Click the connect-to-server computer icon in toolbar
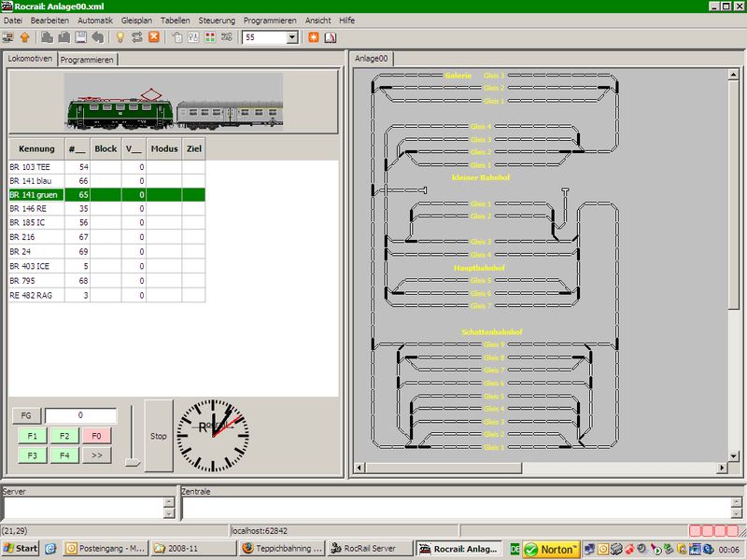Screen dimensions: 747x560 pyautogui.click(x=8, y=37)
